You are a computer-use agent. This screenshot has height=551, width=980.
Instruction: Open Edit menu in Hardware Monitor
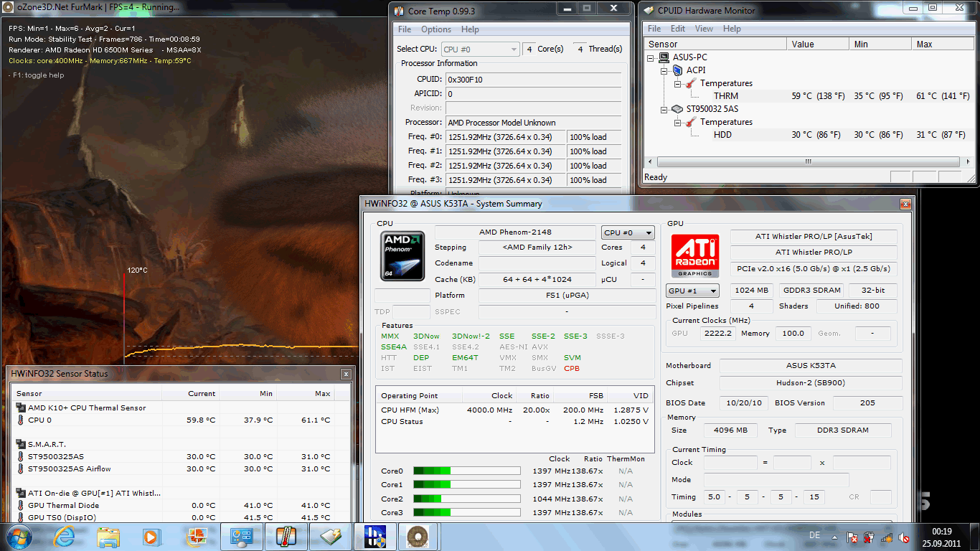(x=678, y=29)
